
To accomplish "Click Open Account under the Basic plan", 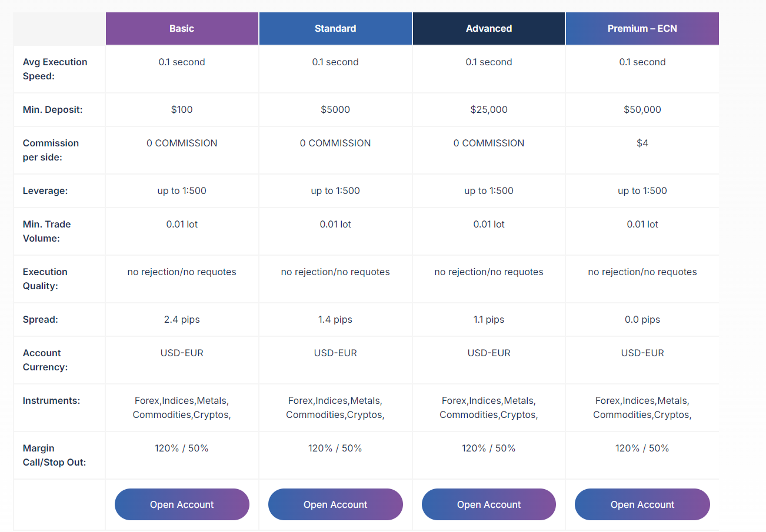I will coord(182,504).
